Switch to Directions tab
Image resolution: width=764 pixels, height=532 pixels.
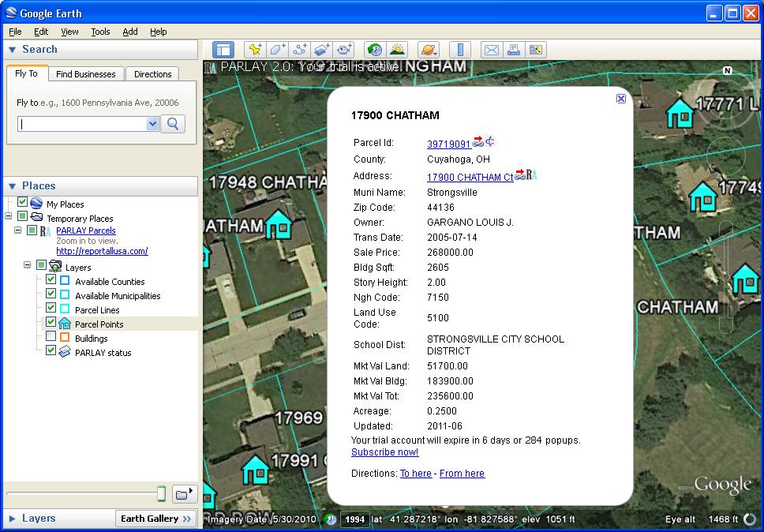[152, 74]
